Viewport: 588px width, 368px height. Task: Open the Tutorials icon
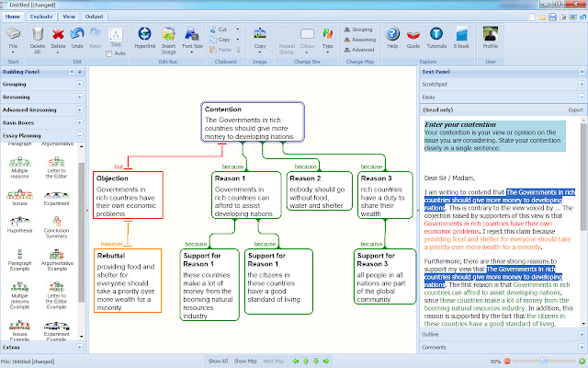point(436,34)
